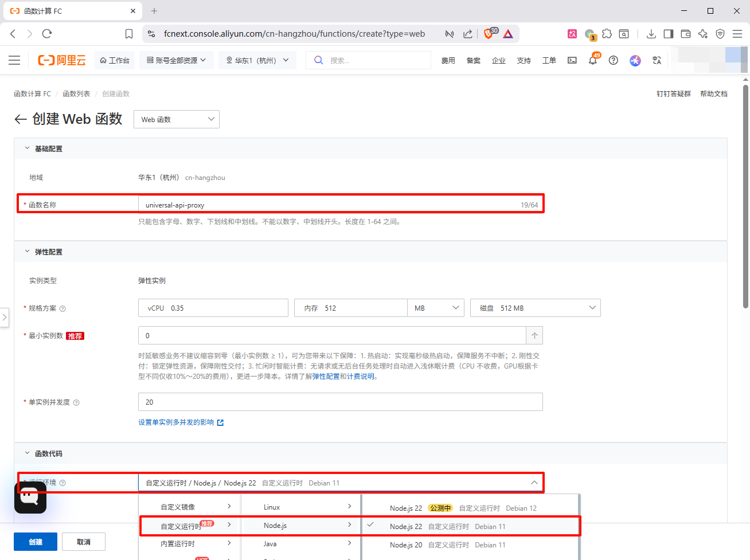Collapse the 弹性配置 section
750x560 pixels.
(x=27, y=252)
